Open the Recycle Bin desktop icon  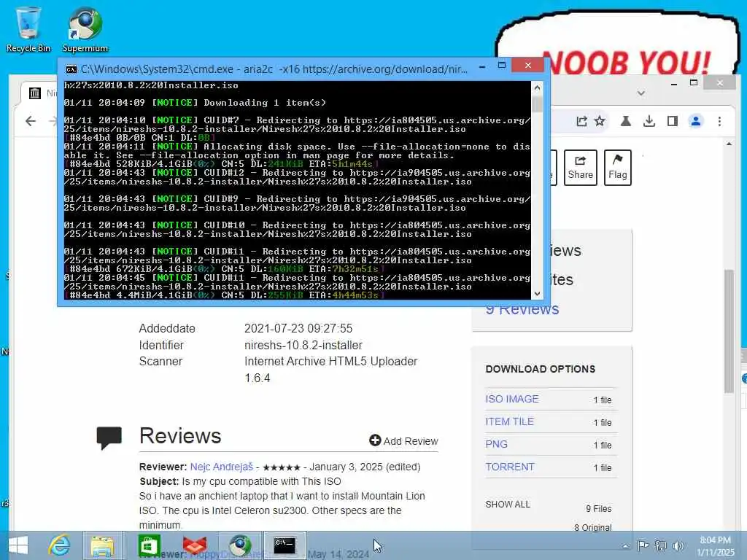[28, 29]
